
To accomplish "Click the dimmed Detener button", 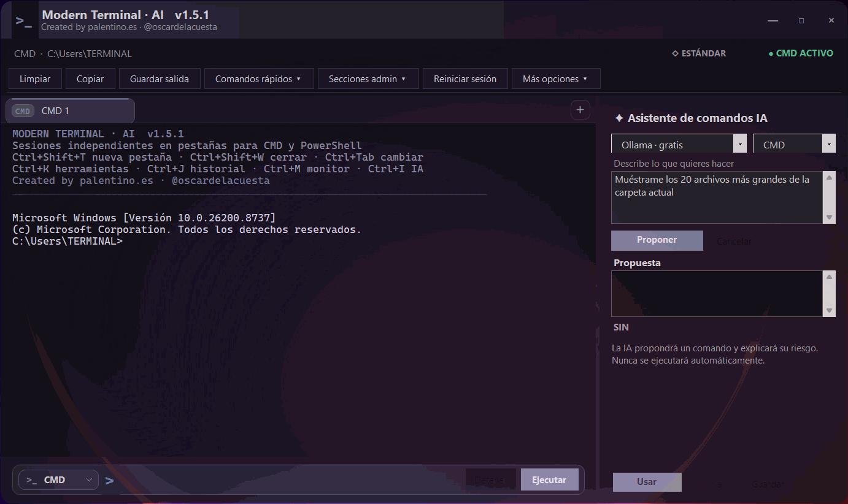I will tap(490, 480).
